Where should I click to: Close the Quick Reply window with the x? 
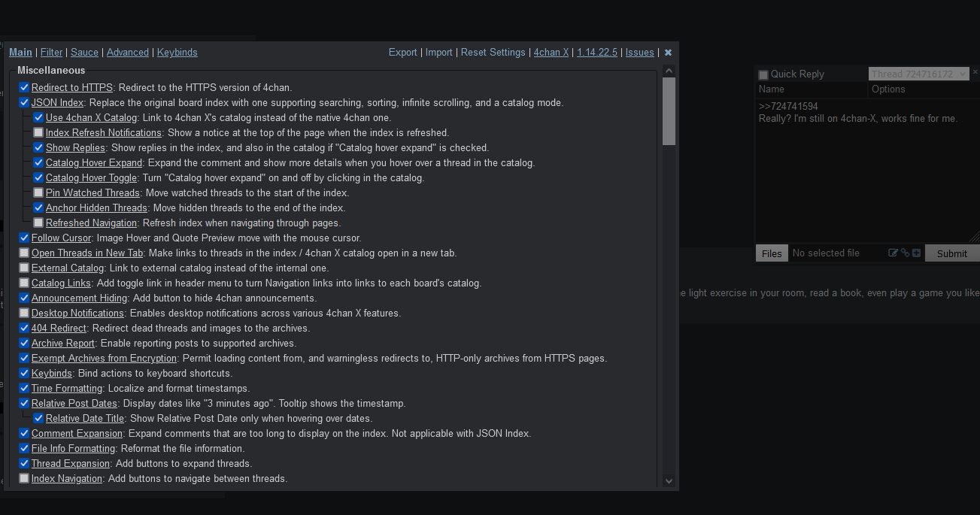(x=975, y=72)
